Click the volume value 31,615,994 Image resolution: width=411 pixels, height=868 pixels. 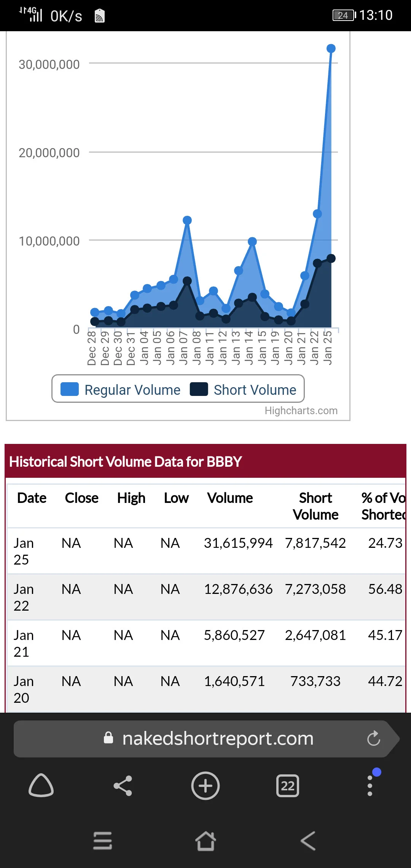[238, 543]
